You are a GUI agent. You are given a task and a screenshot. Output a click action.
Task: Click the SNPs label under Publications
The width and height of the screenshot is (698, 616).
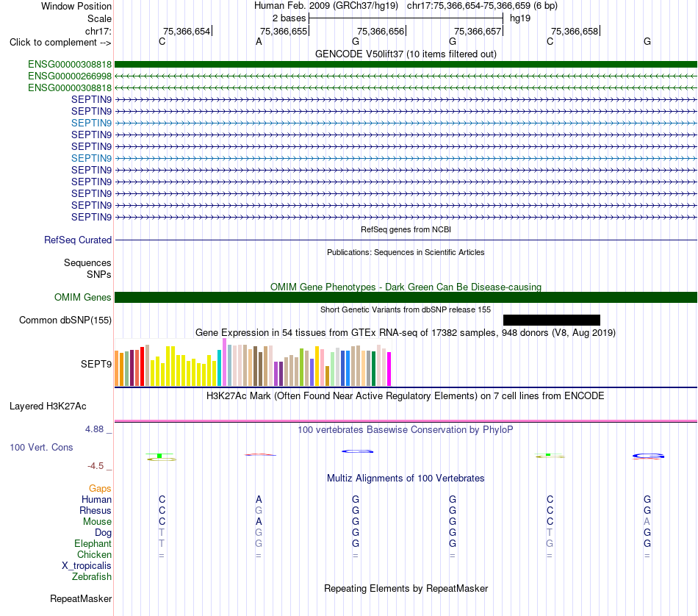(x=99, y=274)
